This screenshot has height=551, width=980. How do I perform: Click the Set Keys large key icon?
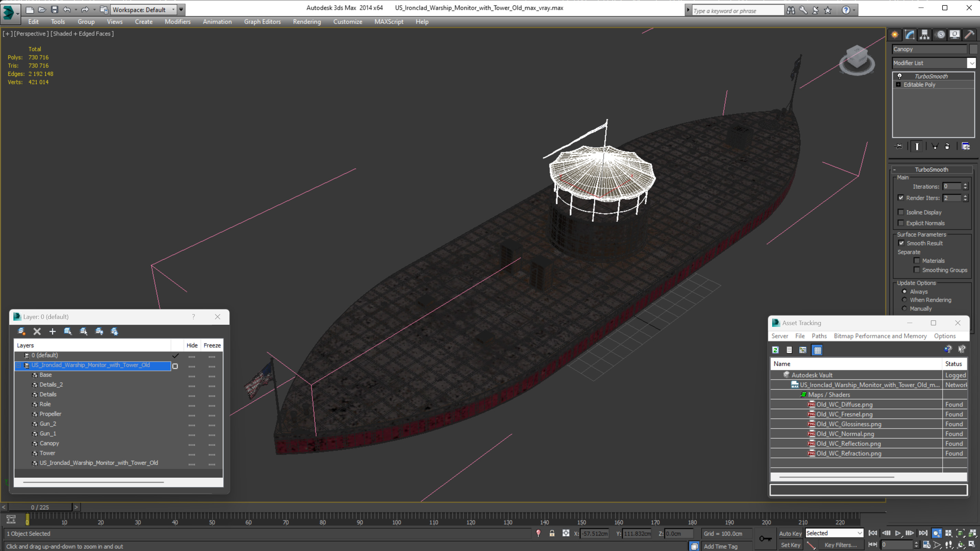[765, 538]
